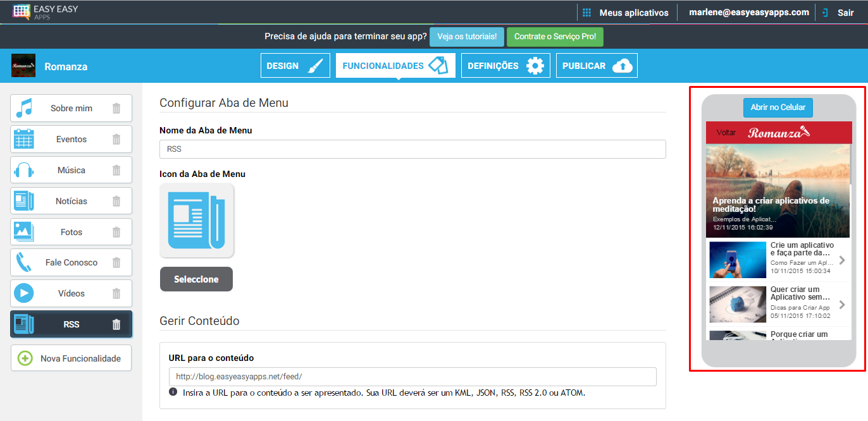This screenshot has width=868, height=421.
Task: Switch to the PUBLICAR tab
Action: [x=597, y=65]
